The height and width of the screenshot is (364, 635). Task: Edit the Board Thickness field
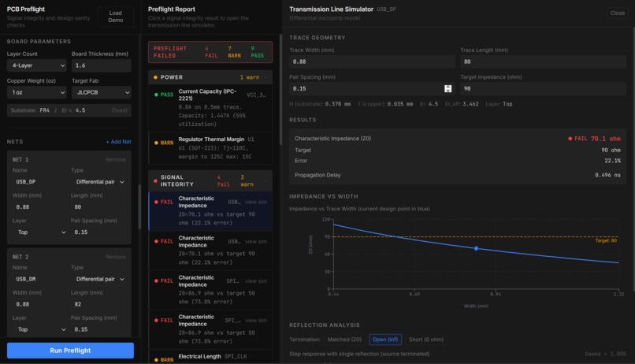102,65
